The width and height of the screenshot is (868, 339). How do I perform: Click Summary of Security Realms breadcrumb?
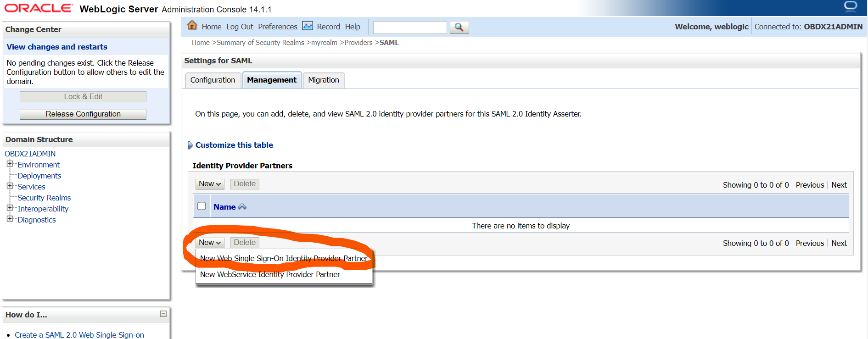(x=260, y=43)
